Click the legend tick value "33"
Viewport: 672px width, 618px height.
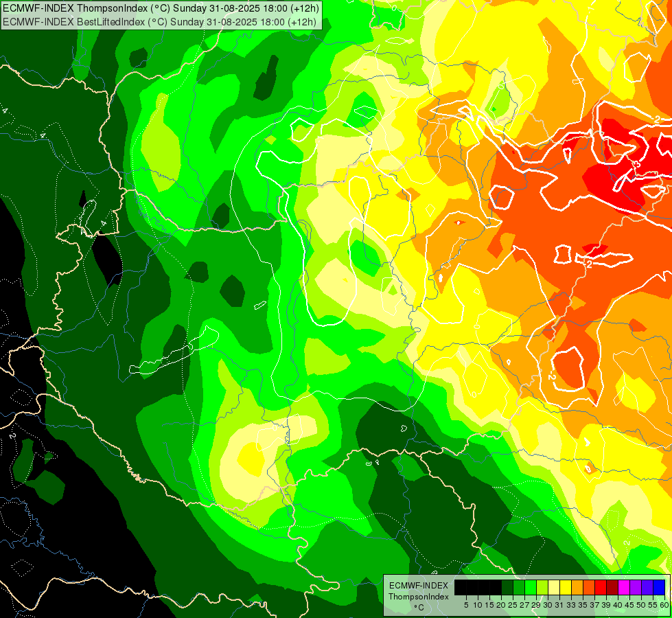point(571,605)
